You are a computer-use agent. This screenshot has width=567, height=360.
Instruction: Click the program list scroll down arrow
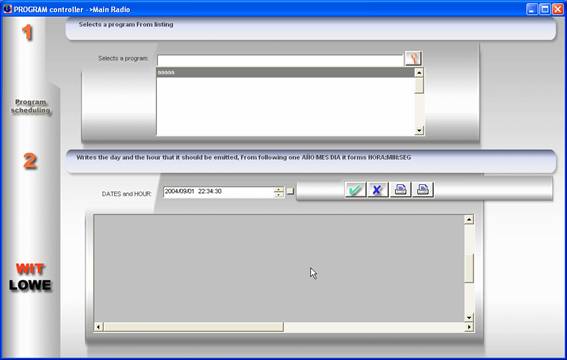pos(419,130)
